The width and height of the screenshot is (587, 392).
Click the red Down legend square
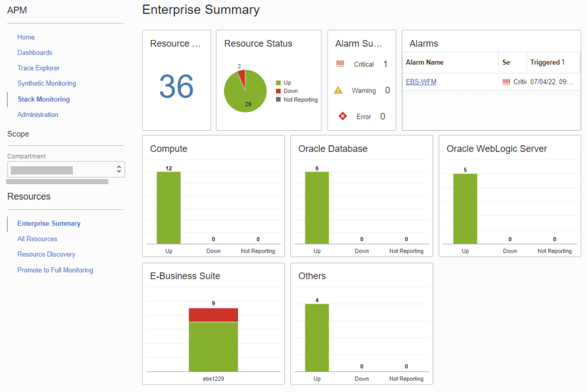pyautogui.click(x=278, y=91)
